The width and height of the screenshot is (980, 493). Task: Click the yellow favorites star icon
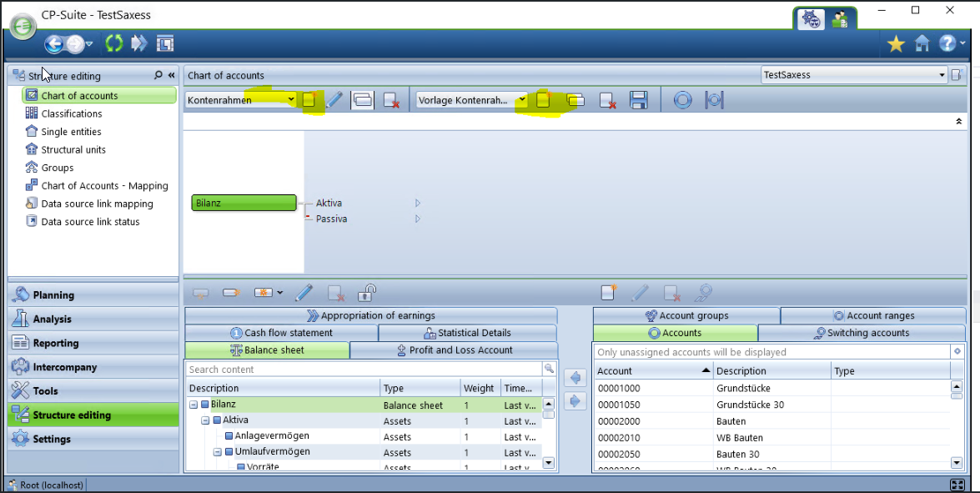(896, 44)
